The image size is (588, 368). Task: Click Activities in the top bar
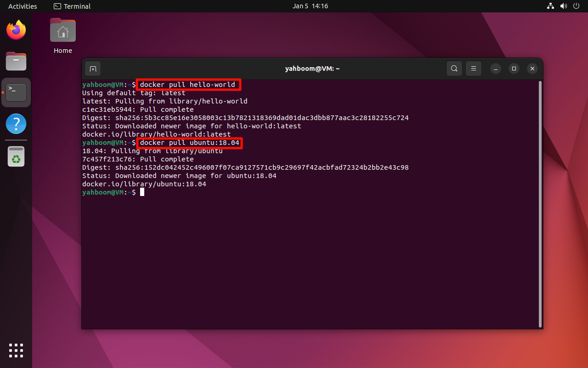(23, 6)
